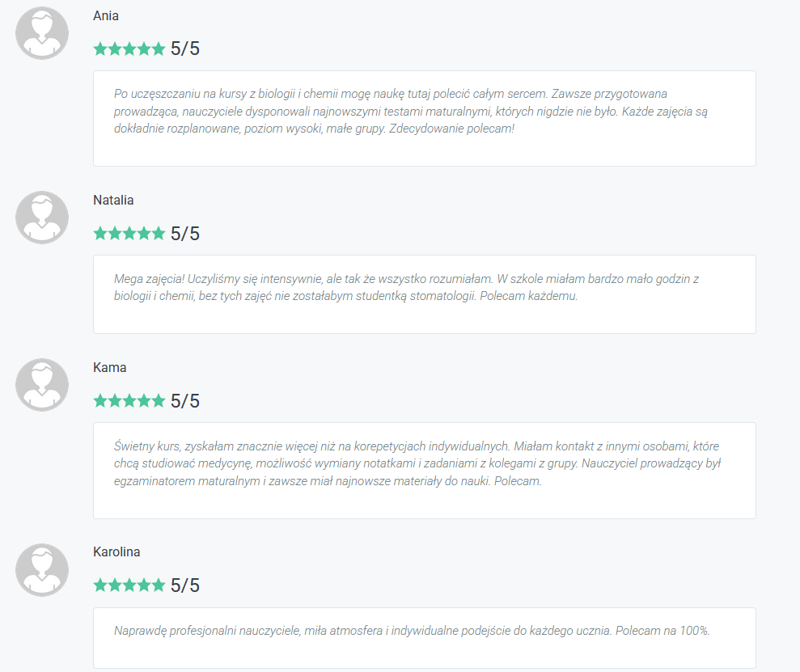Click Kama's profile avatar icon
Image resolution: width=800 pixels, height=672 pixels.
tap(42, 385)
